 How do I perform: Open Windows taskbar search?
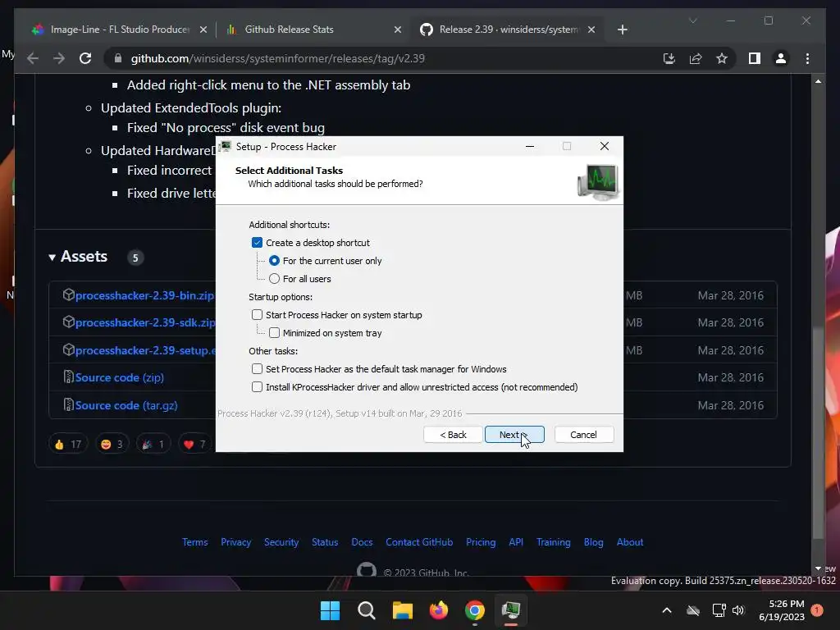tap(367, 610)
